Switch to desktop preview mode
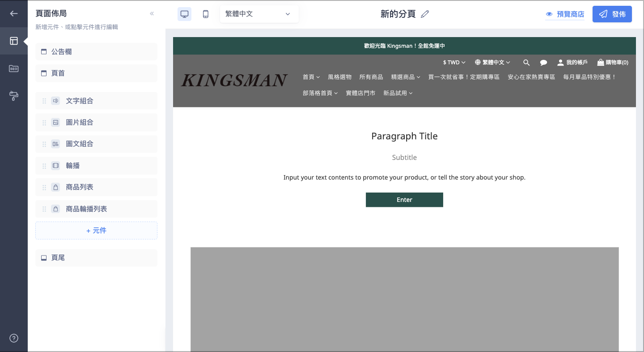The width and height of the screenshot is (644, 352). 184,14
